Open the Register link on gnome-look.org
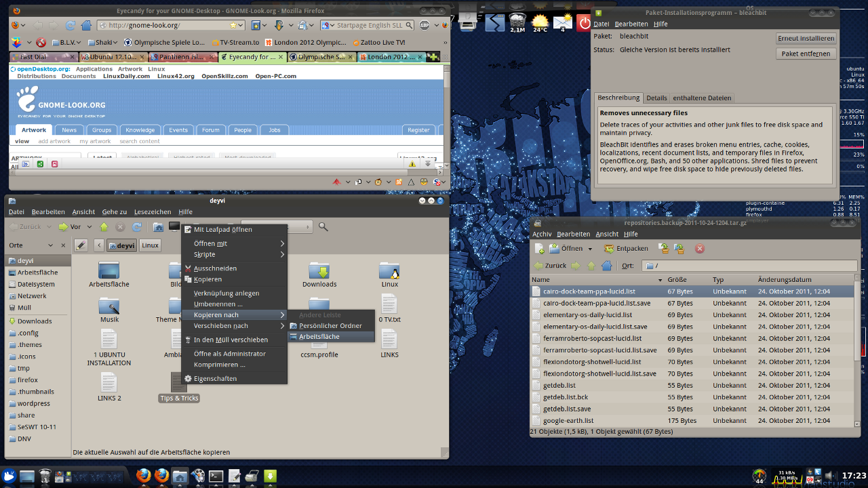 pyautogui.click(x=418, y=129)
